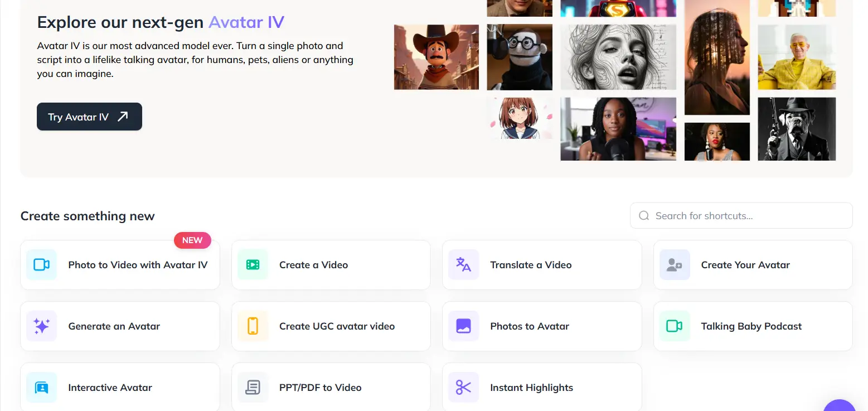The height and width of the screenshot is (411, 868).
Task: Click the Photo to Video camera icon
Action: tap(42, 265)
